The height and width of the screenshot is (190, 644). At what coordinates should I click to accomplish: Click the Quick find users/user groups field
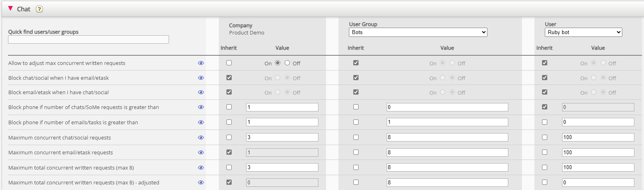tap(88, 40)
